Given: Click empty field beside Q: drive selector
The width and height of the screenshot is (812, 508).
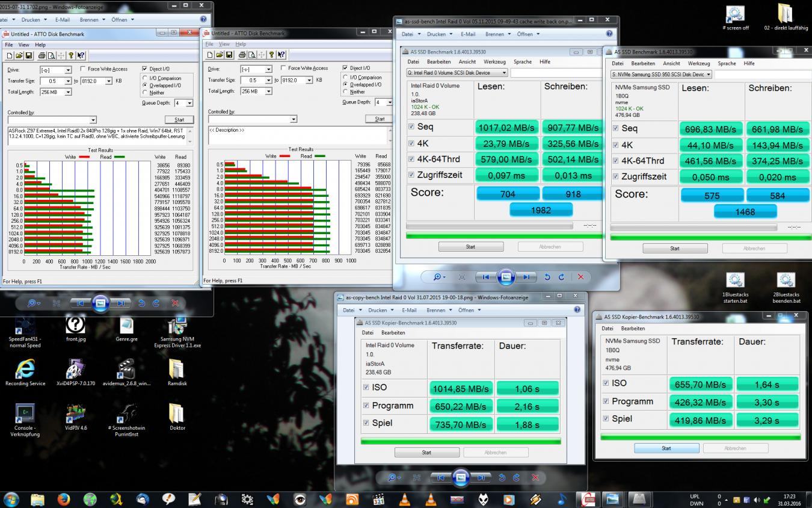Looking at the screenshot, I should click(555, 73).
